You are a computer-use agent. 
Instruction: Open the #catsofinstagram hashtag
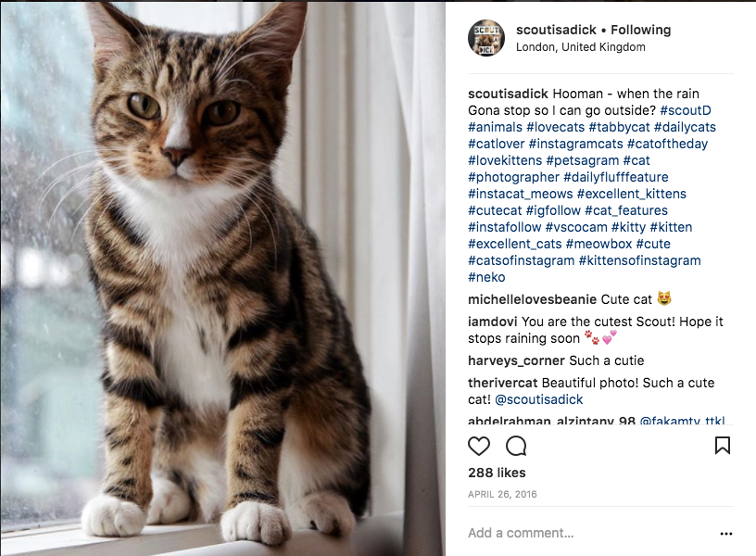(x=521, y=260)
